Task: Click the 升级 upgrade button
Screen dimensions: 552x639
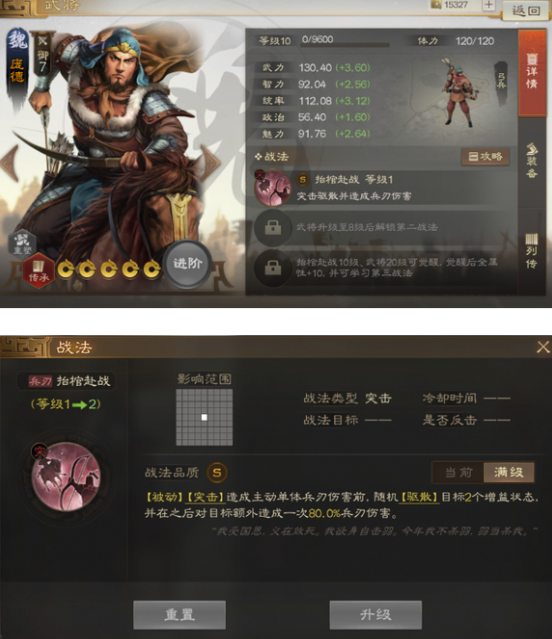Action: (376, 615)
